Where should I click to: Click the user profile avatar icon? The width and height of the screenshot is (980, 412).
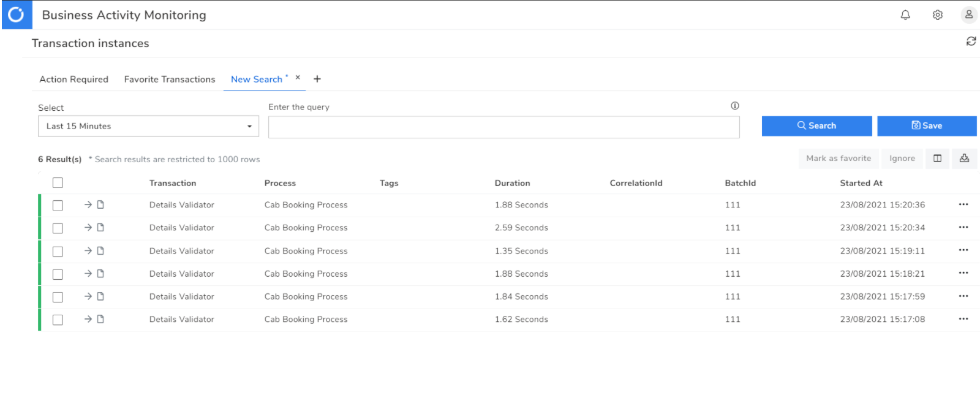click(968, 15)
